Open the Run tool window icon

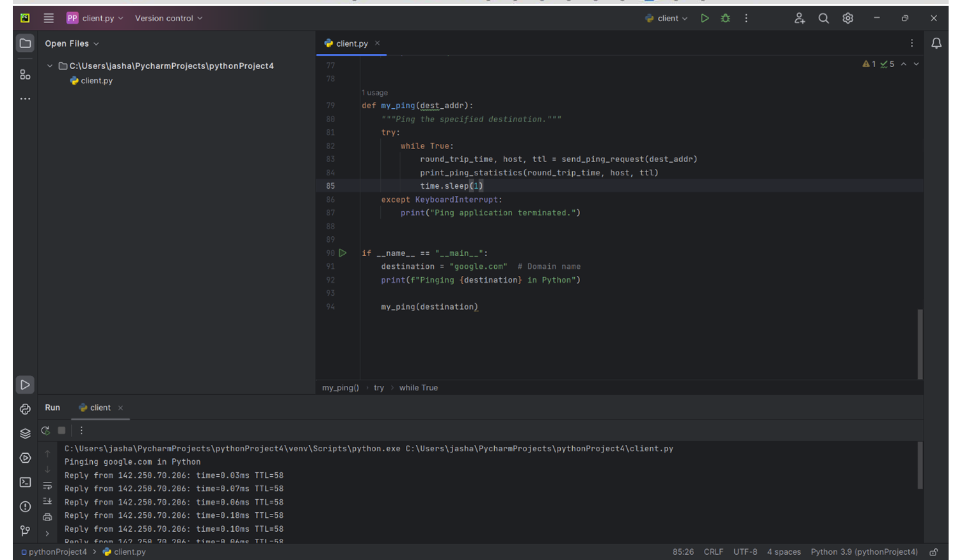point(25,385)
